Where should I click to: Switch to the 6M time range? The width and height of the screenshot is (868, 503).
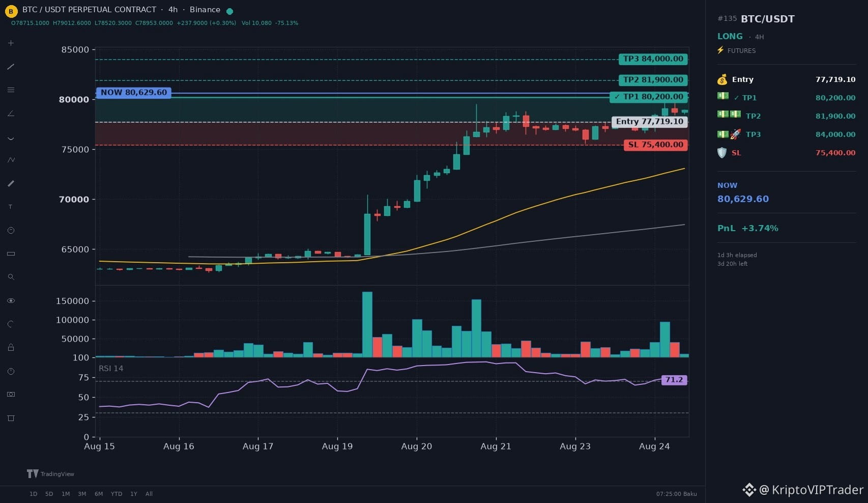[x=99, y=494]
